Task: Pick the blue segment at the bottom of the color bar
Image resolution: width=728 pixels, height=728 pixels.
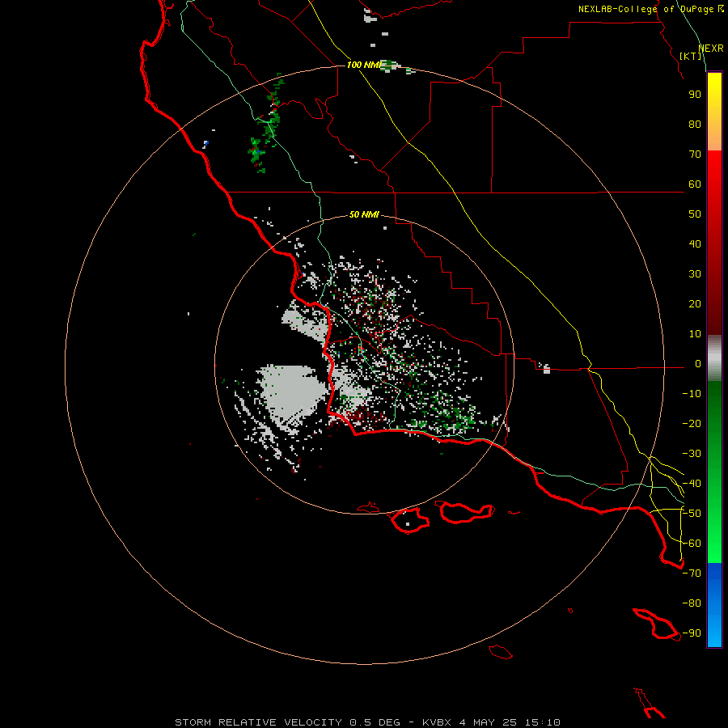Action: pyautogui.click(x=714, y=606)
